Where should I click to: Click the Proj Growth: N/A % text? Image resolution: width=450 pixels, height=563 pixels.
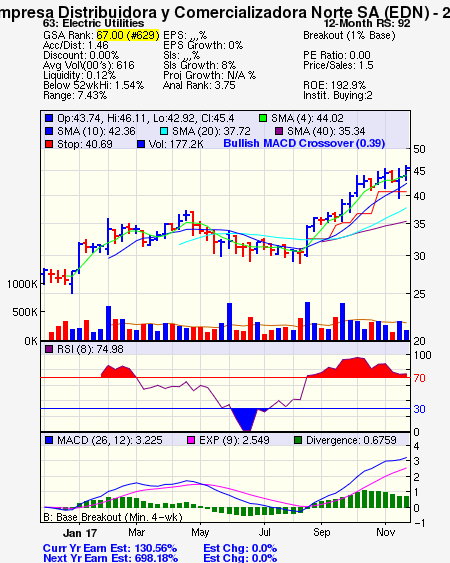(x=209, y=75)
